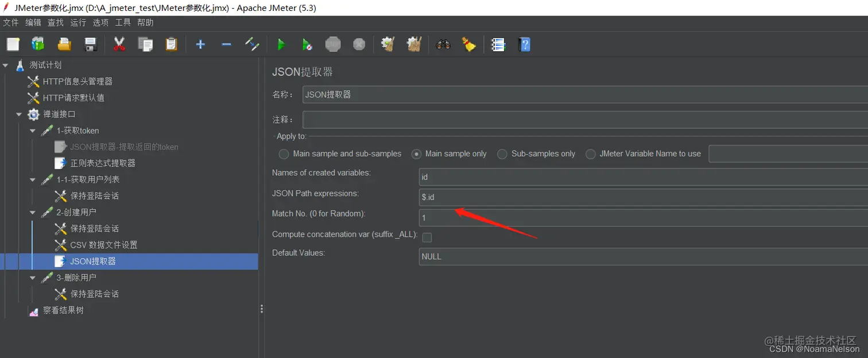
Task: Collapse the 2-创建用户 sampler node
Action: click(33, 213)
